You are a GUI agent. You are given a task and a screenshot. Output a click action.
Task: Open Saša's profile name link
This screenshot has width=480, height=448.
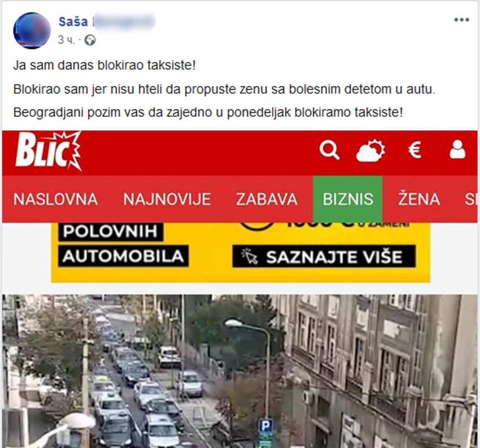(73, 21)
